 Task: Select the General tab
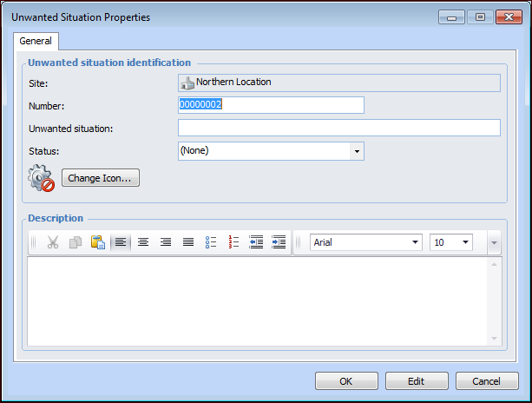click(x=36, y=41)
